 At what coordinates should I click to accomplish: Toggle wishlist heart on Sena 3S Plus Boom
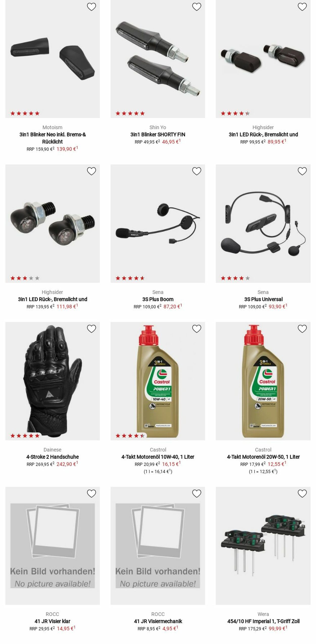(x=196, y=171)
